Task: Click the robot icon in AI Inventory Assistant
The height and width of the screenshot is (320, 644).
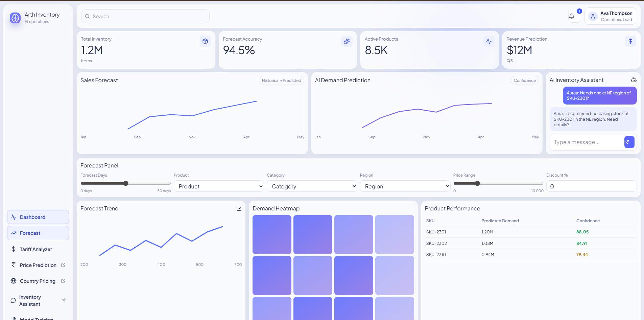Action: click(634, 80)
